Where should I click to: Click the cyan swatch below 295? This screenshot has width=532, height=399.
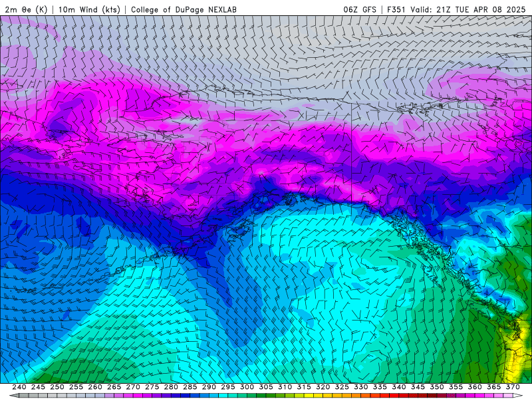223,396
